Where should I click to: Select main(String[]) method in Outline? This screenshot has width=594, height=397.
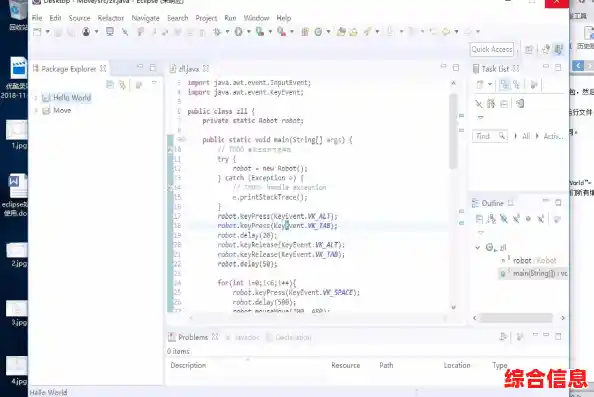tap(534, 273)
